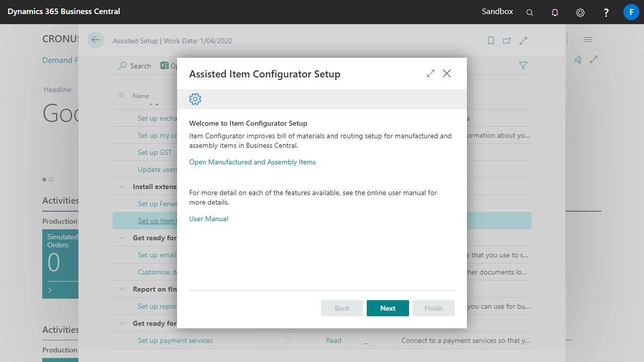Open the User Manual link
Image resolution: width=644 pixels, height=362 pixels.
click(x=209, y=219)
